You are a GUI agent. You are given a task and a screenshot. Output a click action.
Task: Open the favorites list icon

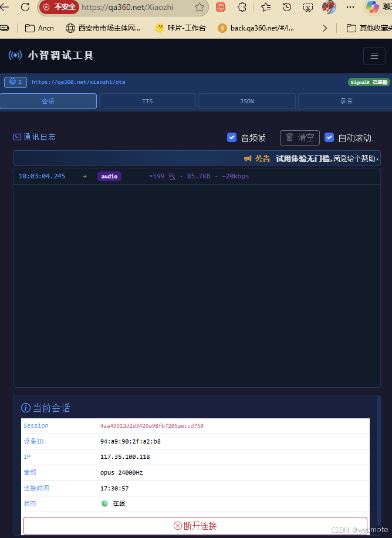click(x=266, y=7)
